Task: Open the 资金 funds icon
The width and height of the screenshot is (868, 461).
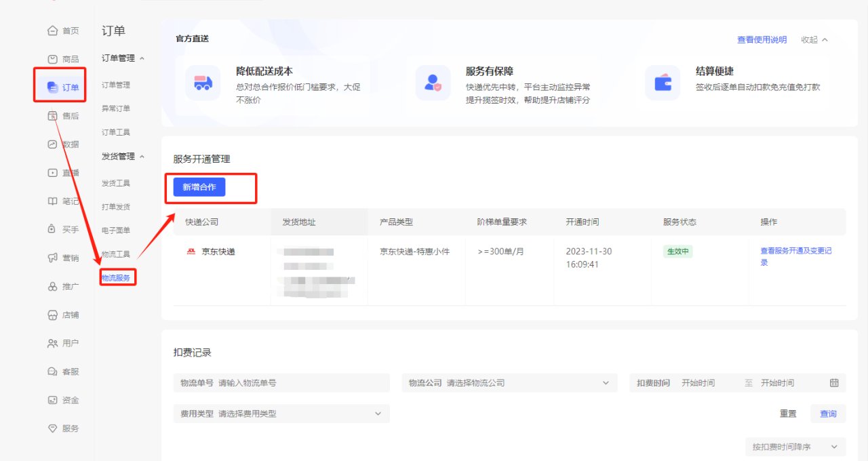Action: [52, 400]
